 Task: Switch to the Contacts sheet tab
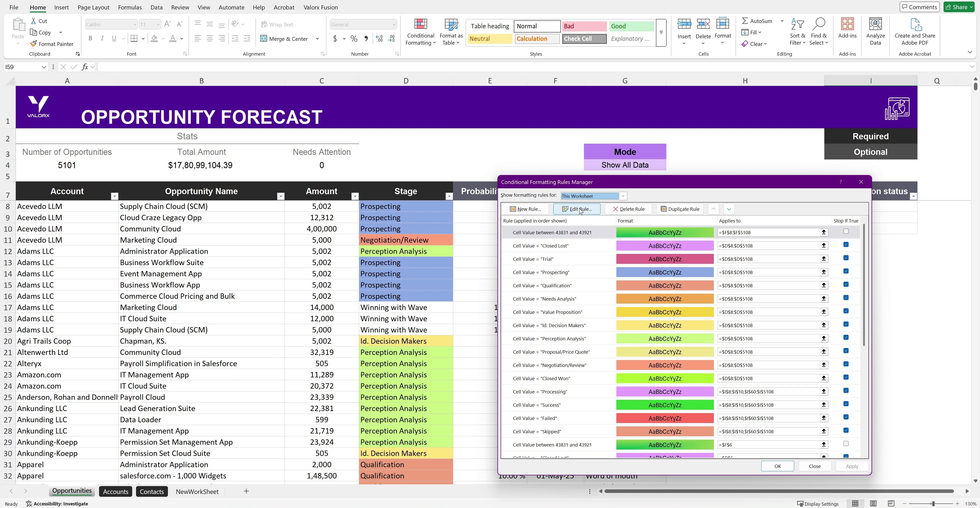[x=152, y=492]
